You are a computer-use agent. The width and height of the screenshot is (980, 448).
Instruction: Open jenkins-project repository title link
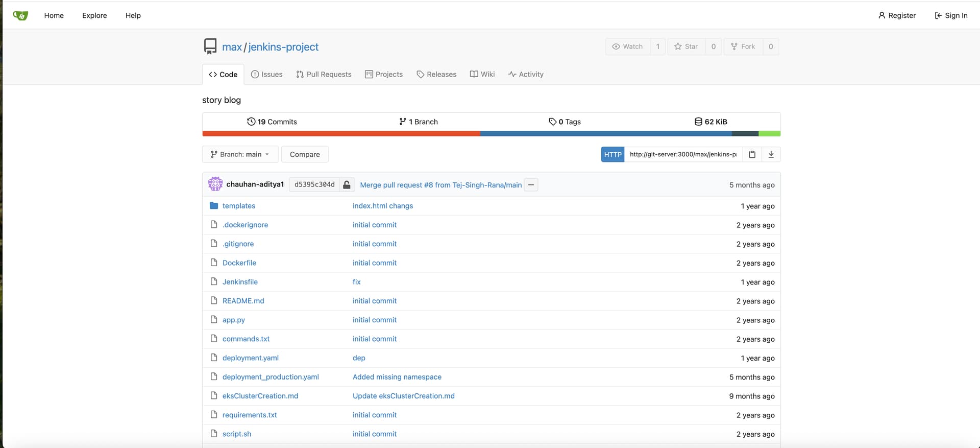tap(283, 47)
